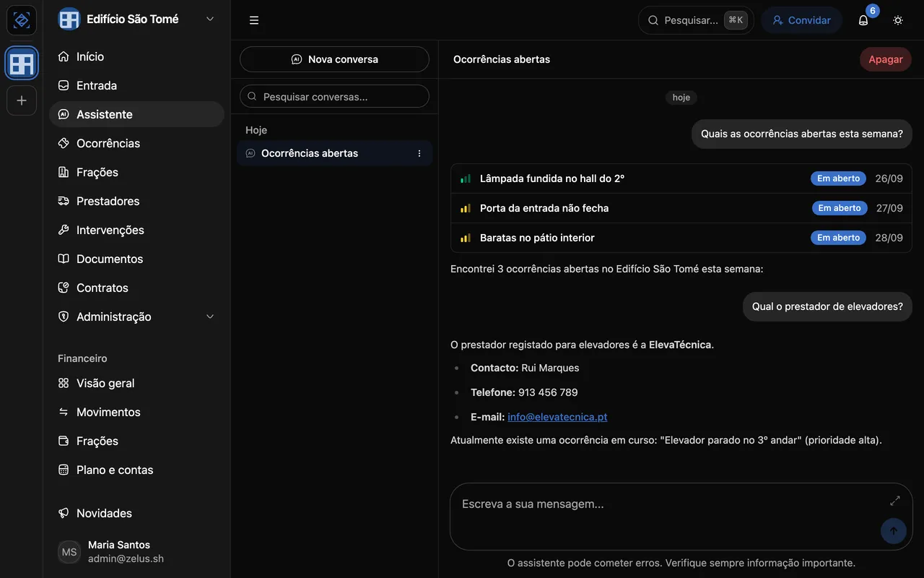Open Frações under the main menu
Image resolution: width=924 pixels, height=578 pixels.
point(136,172)
